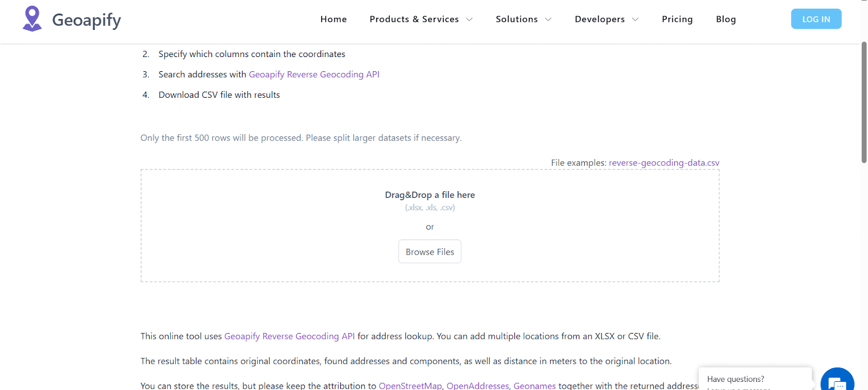Open Geoapify Reverse Geocoding API link in step 3

click(314, 74)
